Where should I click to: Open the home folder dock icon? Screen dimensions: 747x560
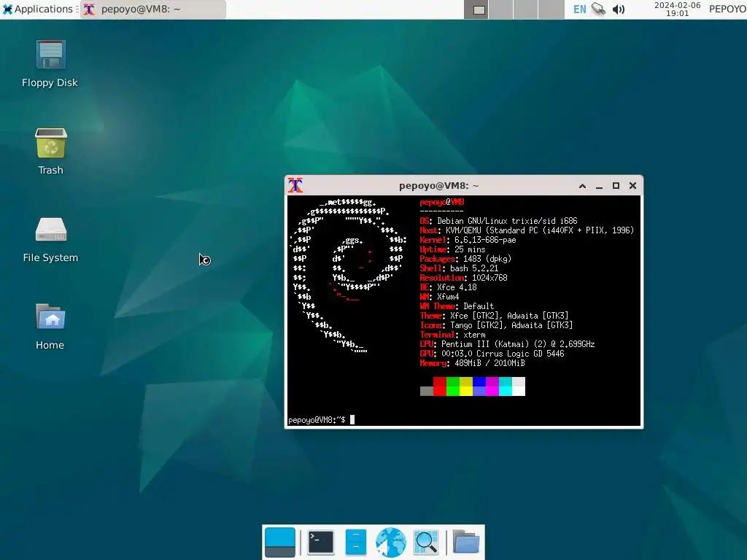[465, 542]
